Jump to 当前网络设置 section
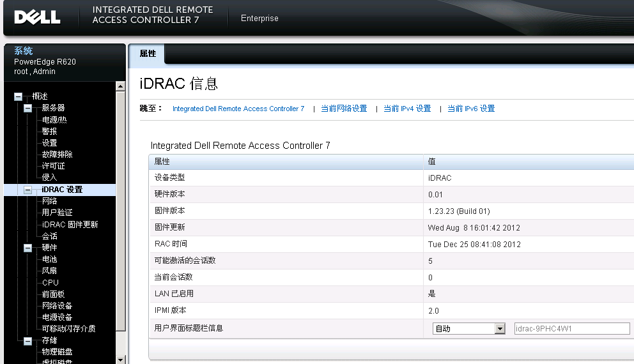Screen dimensions: 634x364 (344, 109)
